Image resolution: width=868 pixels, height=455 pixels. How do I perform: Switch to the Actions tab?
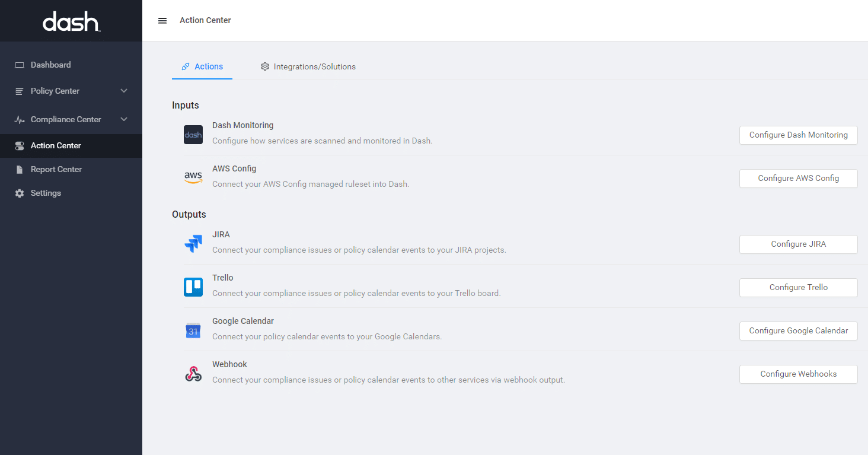(x=202, y=66)
